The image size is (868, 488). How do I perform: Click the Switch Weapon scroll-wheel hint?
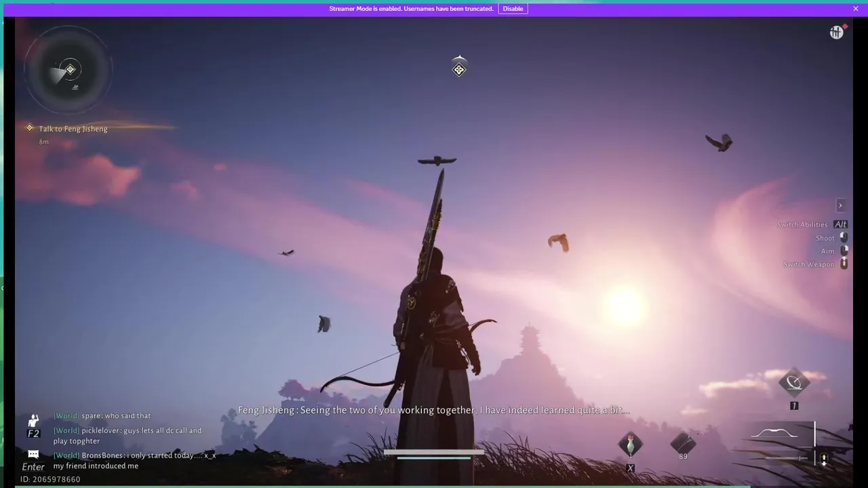click(x=816, y=264)
